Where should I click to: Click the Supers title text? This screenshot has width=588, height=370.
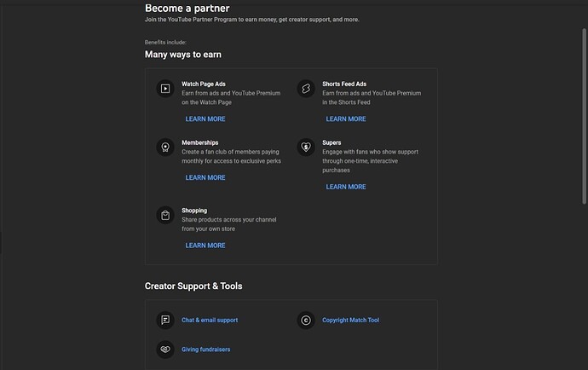coord(331,142)
